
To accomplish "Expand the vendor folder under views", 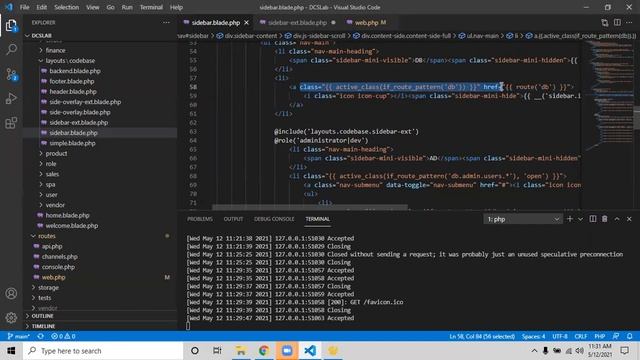I will pos(55,205).
